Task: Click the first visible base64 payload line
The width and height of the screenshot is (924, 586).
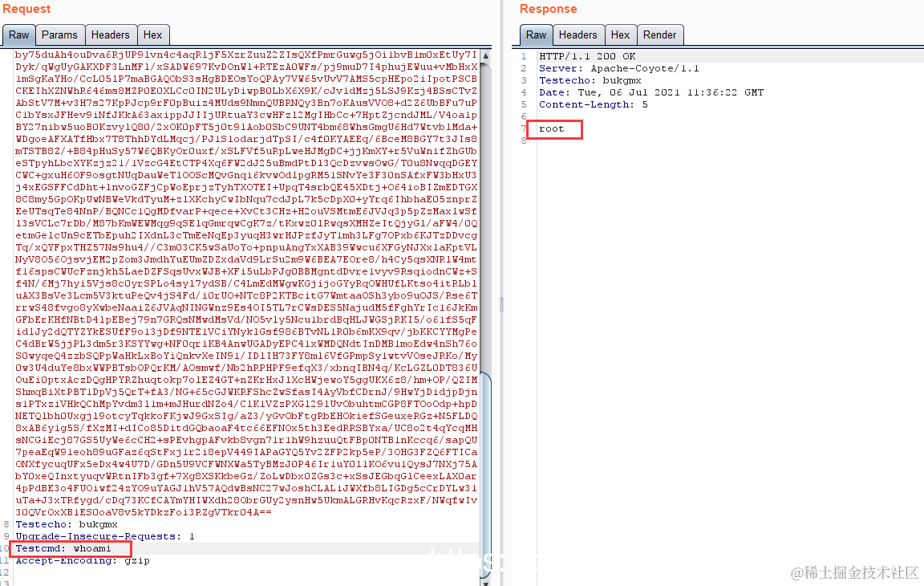Action: 246,55
